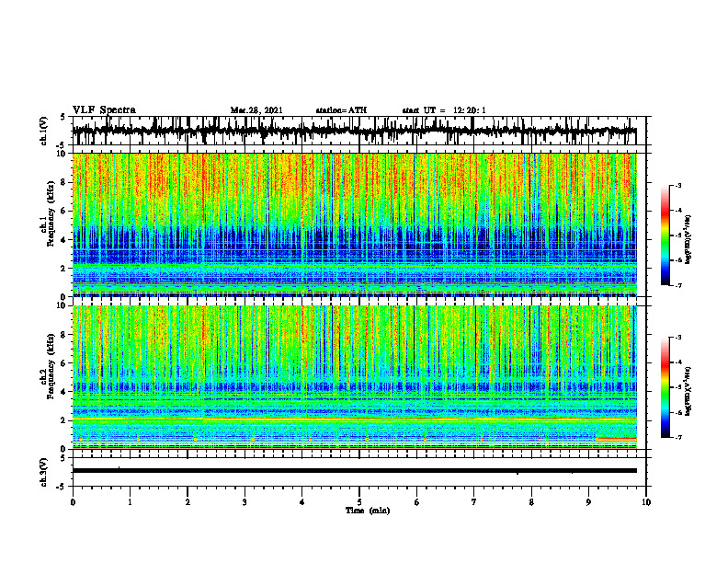
Task: Click time axis tick label "9"
Action: click(588, 502)
